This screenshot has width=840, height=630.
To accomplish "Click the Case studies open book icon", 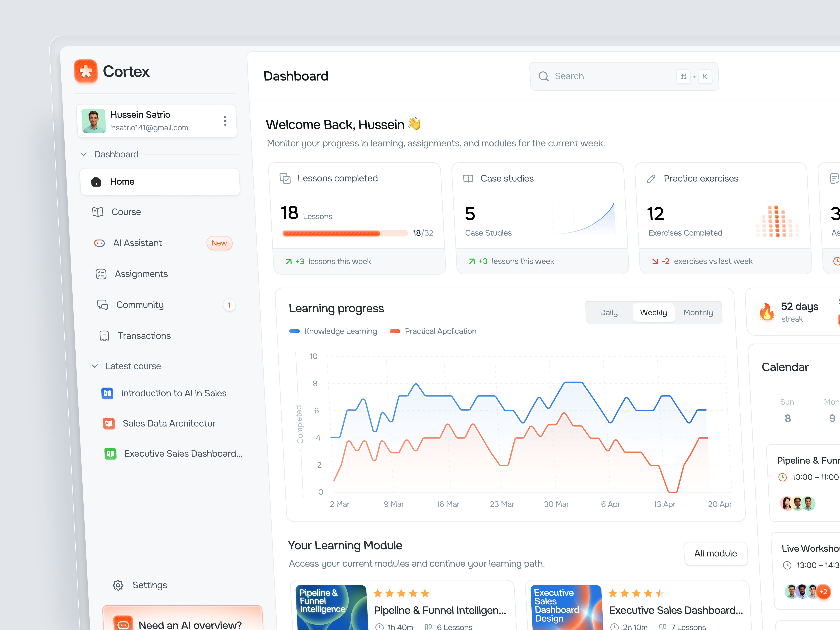I will point(468,178).
